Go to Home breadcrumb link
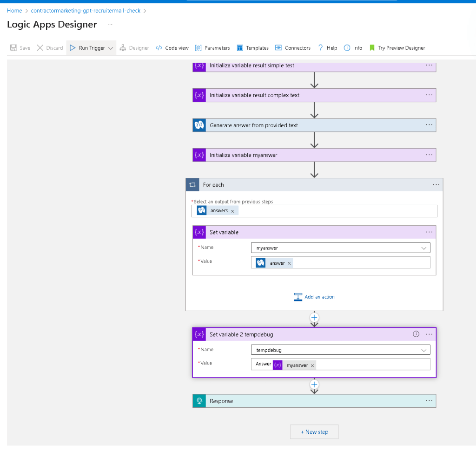 click(x=14, y=11)
